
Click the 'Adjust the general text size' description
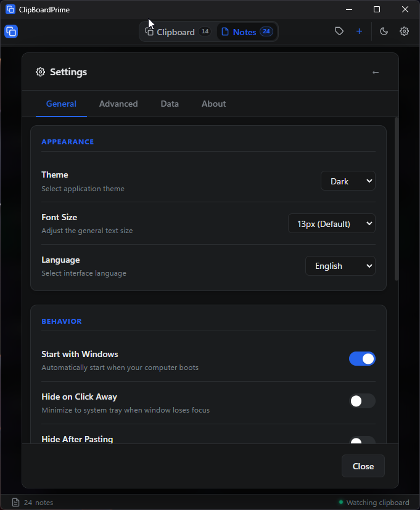87,231
